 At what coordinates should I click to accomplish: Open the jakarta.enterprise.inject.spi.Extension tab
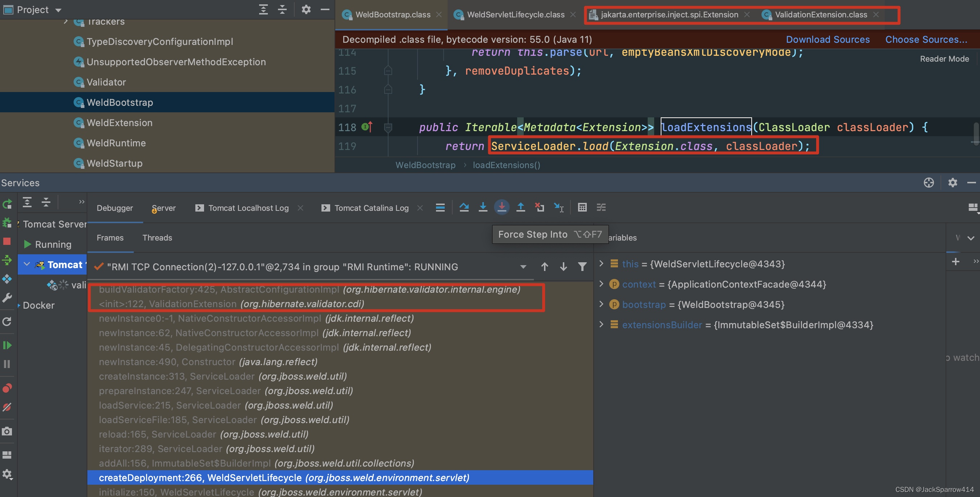click(x=669, y=14)
